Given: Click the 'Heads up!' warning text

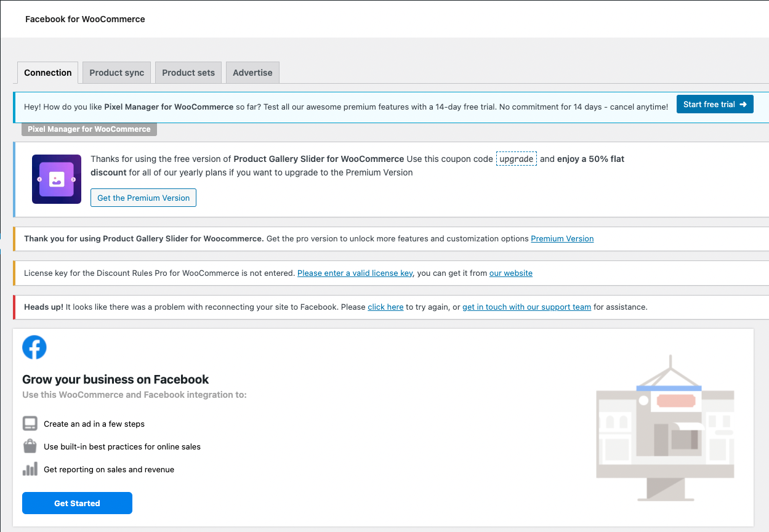Looking at the screenshot, I should pos(44,307).
